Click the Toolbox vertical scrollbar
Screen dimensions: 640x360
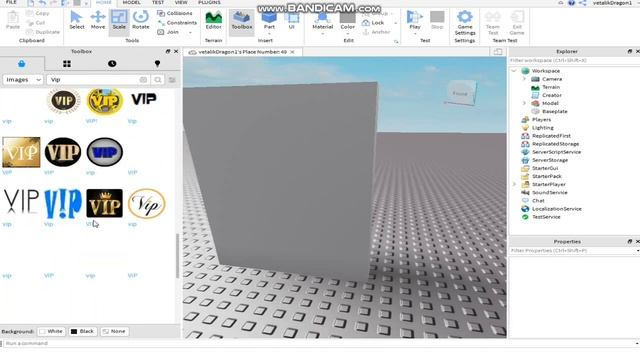click(x=178, y=256)
